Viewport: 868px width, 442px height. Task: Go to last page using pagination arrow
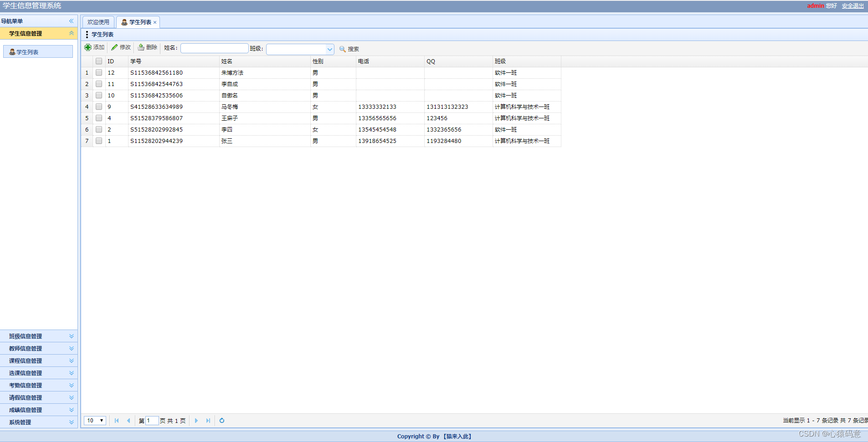(x=208, y=421)
